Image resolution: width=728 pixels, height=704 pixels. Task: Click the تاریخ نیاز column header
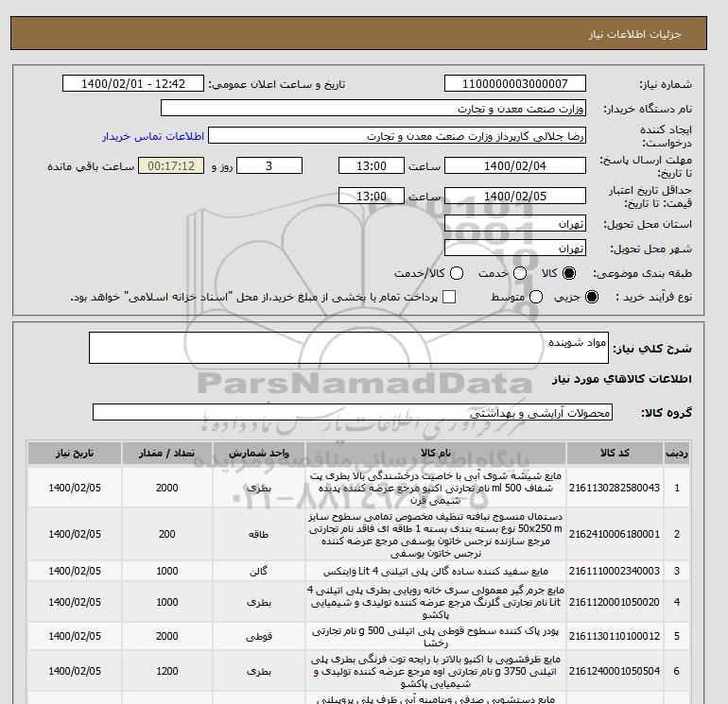coord(75,453)
